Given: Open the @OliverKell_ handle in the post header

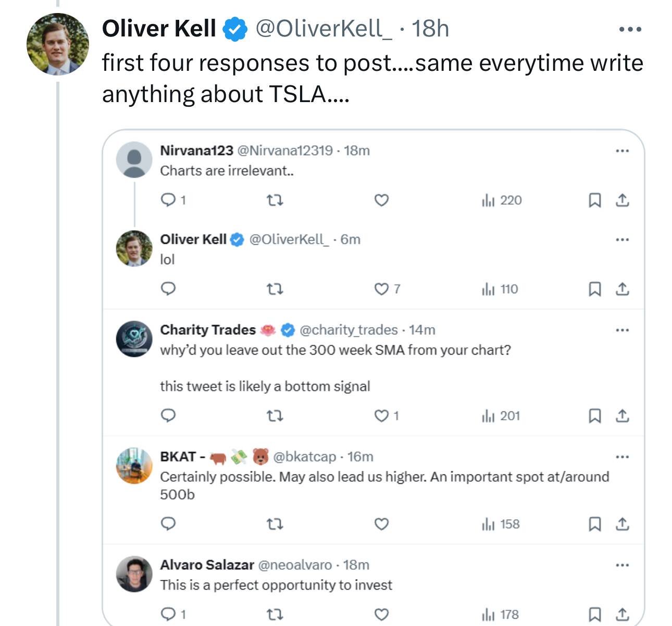Looking at the screenshot, I should [323, 28].
